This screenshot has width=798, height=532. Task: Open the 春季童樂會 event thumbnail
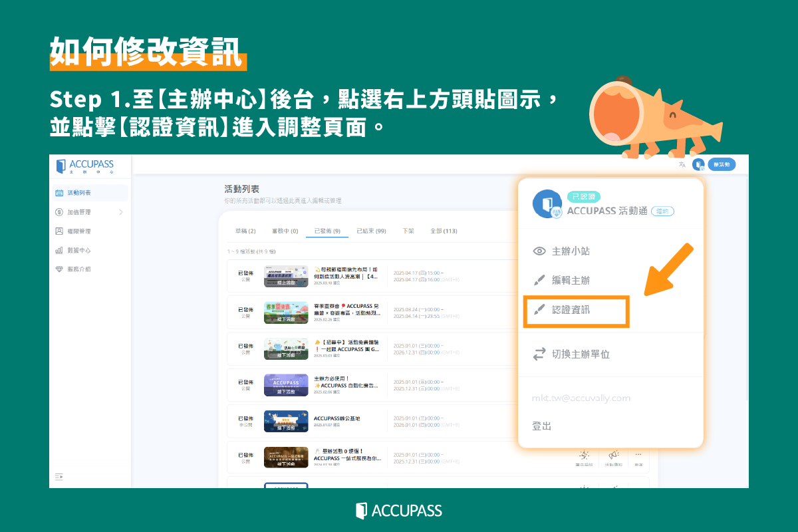286,313
